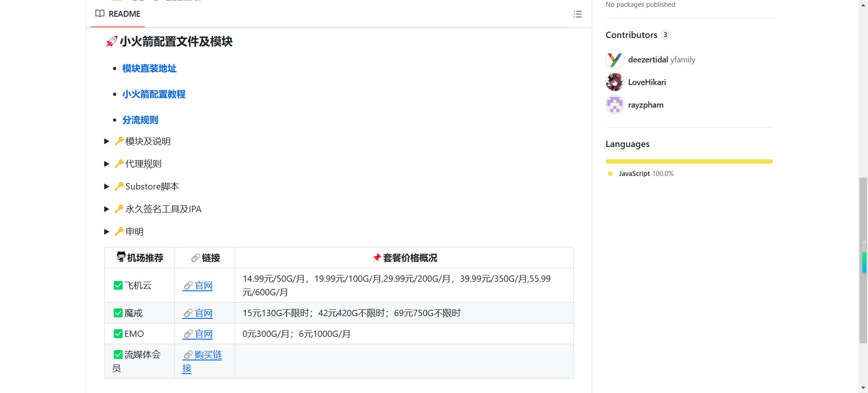Image resolution: width=868 pixels, height=393 pixels.
Task: Click the deezertidal contributor avatar
Action: (614, 60)
